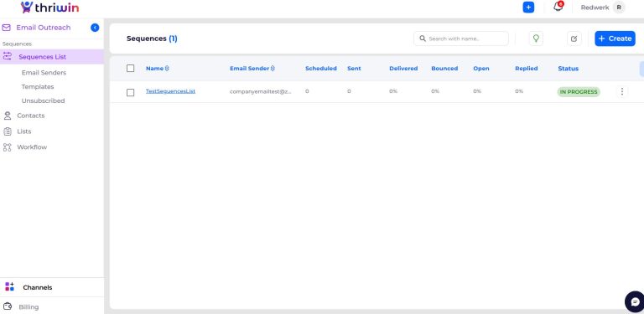Open the Workflow section
The height and width of the screenshot is (314, 644).
(32, 147)
